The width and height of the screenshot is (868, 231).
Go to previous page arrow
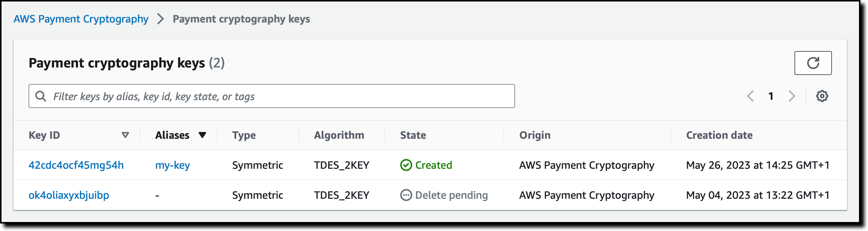click(750, 96)
